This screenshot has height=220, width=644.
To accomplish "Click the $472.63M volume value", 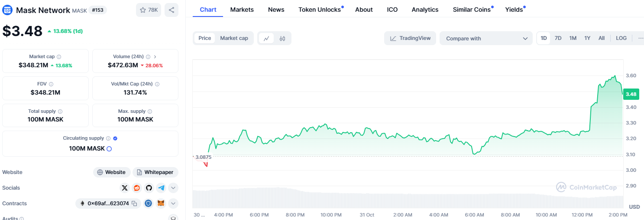I will click(123, 65).
